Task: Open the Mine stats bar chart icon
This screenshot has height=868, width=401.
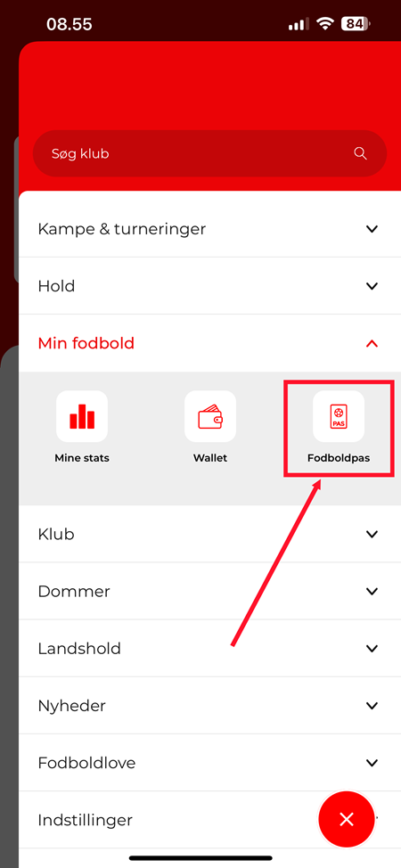Action: coord(82,416)
